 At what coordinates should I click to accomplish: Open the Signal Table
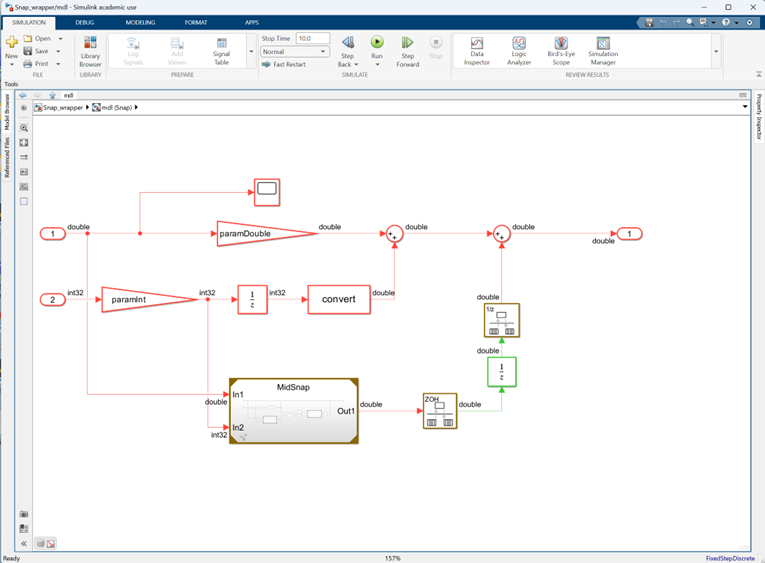coord(222,50)
